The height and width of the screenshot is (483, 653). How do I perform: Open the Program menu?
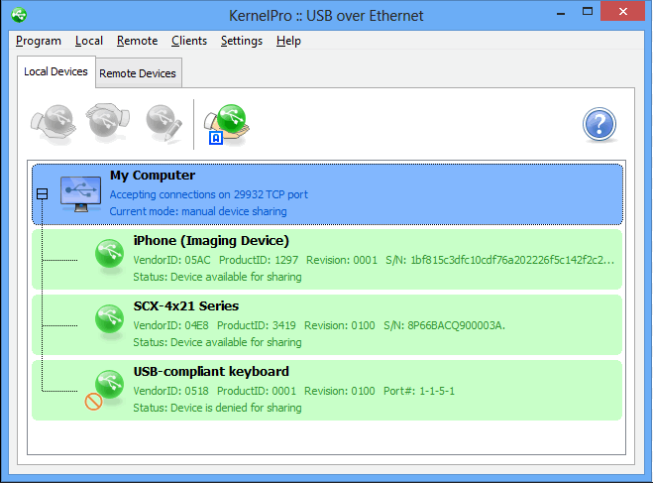point(38,41)
